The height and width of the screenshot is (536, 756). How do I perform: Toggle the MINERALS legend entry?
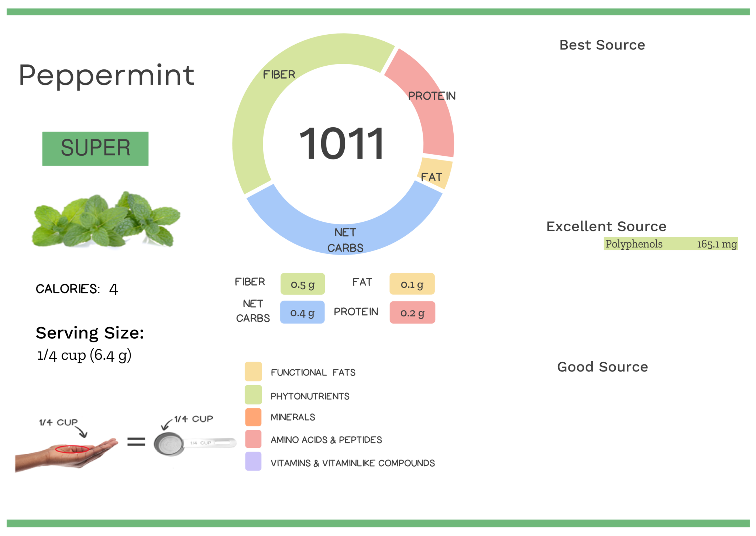point(293,417)
